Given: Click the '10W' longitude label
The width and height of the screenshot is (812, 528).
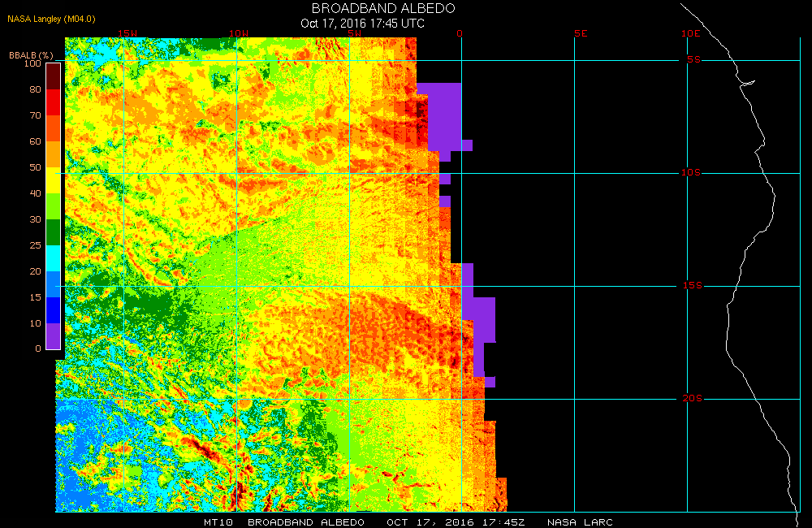Looking at the screenshot, I should coord(239,33).
